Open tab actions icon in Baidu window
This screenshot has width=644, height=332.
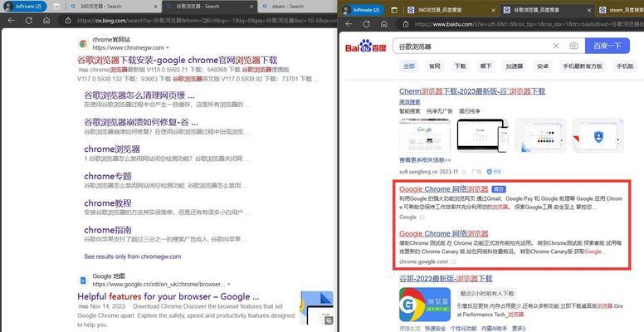click(x=394, y=10)
